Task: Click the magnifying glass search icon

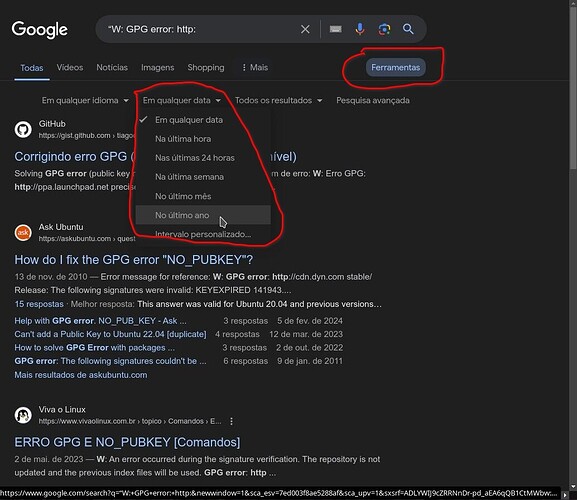Action: [408, 29]
